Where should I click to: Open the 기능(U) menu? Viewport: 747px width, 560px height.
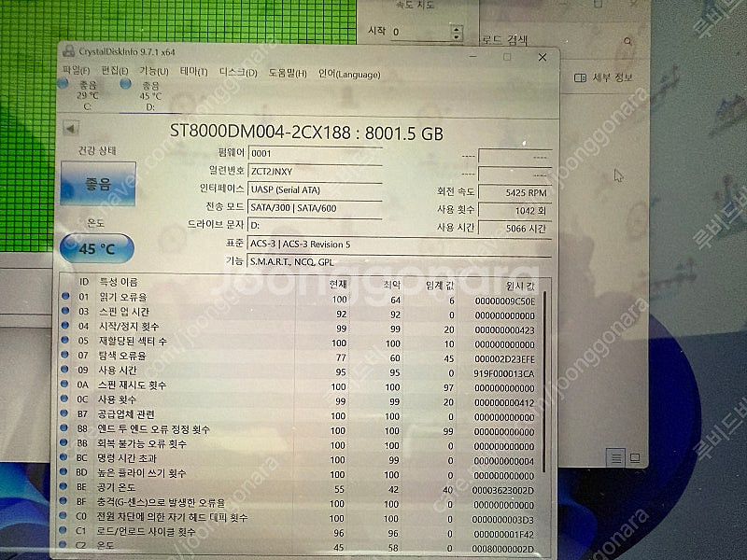154,71
